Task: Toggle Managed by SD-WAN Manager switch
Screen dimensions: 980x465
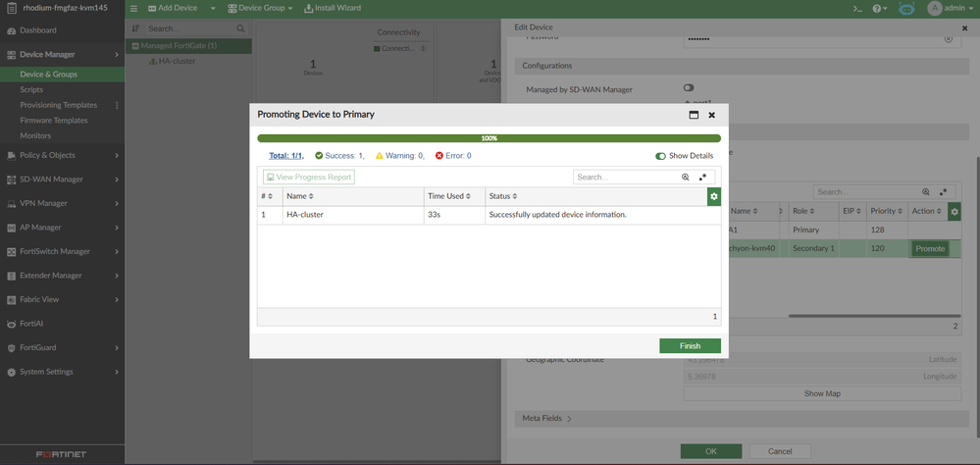Action: tap(689, 88)
